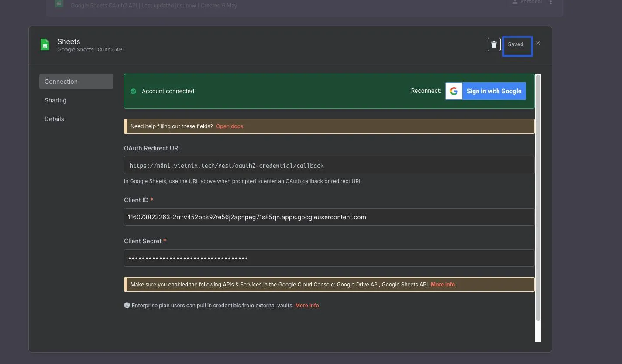Open More info link about Google APIs
Screen dimensions: 622x364
pyautogui.click(x=443, y=285)
